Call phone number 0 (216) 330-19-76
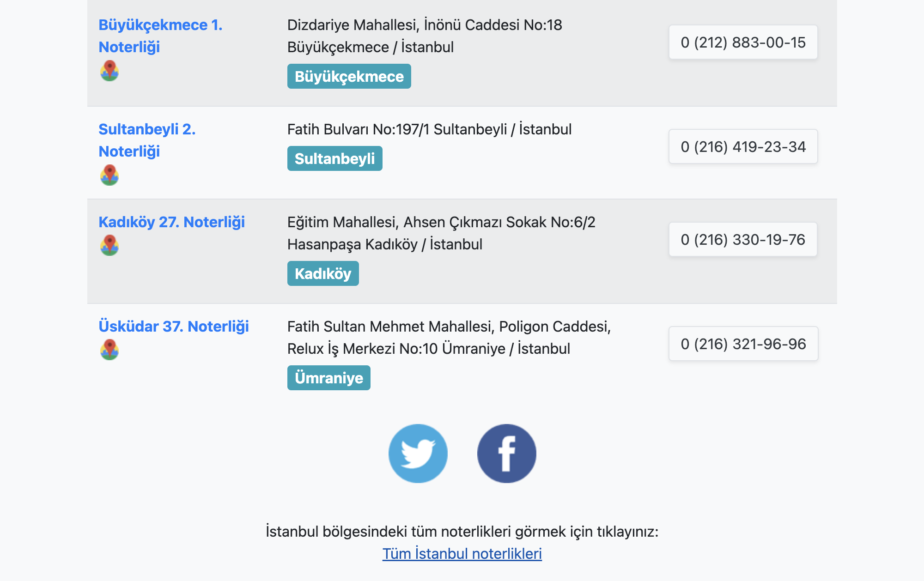924x581 pixels. pos(743,239)
